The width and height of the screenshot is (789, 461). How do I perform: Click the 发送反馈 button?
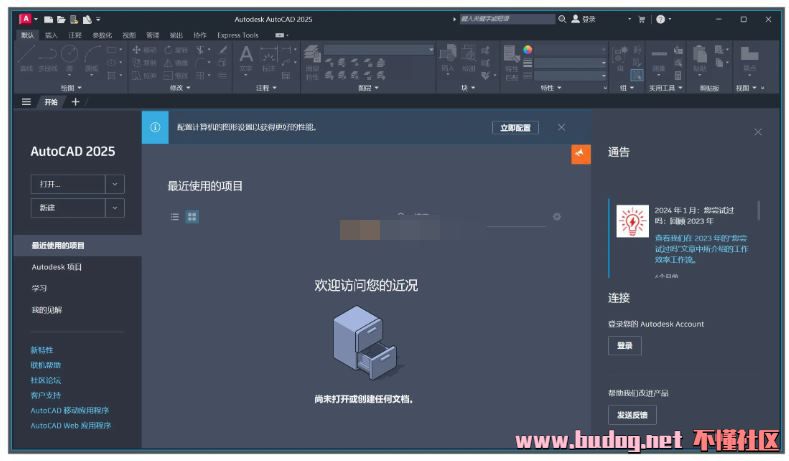pos(632,415)
